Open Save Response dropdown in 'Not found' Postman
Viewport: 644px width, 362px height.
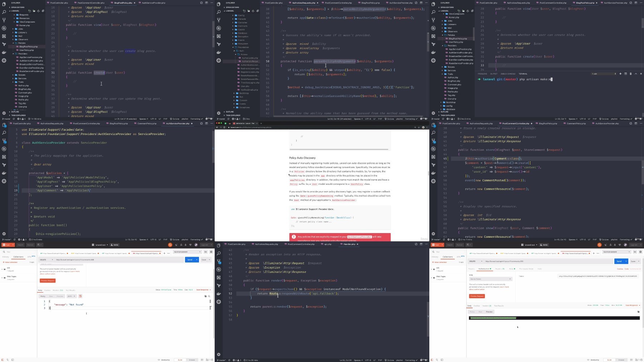203,290
